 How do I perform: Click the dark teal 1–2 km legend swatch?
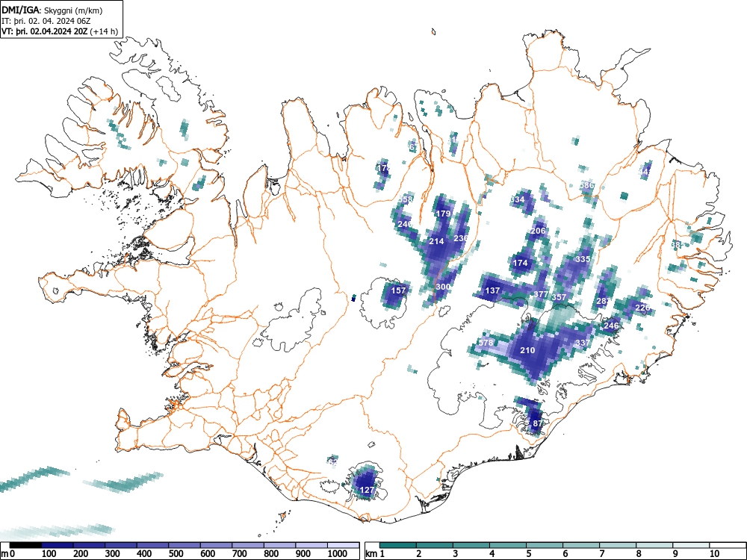398,545
